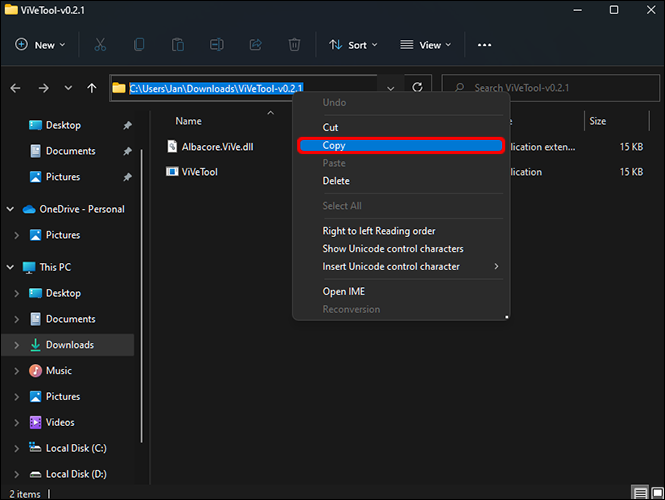665x500 pixels.
Task: Collapse the This PC tree node
Action: pyautogui.click(x=10, y=268)
